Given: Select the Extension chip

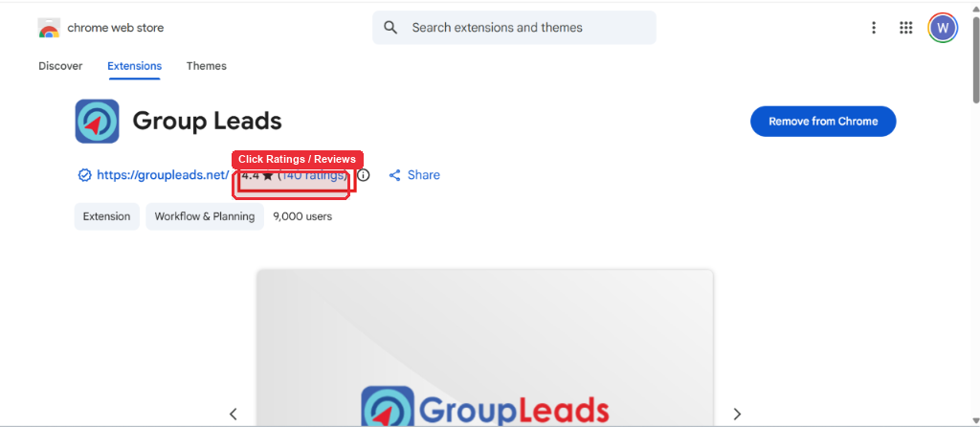Looking at the screenshot, I should click(107, 216).
